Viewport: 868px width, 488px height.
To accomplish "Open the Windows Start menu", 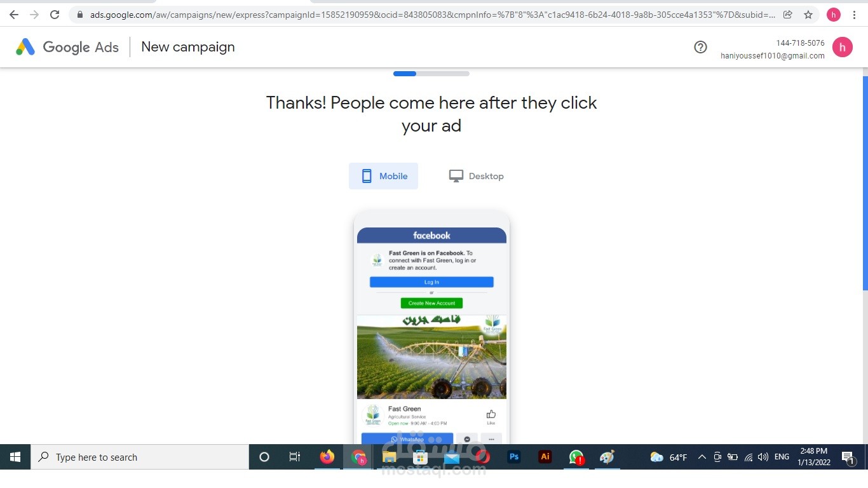I will pyautogui.click(x=15, y=456).
